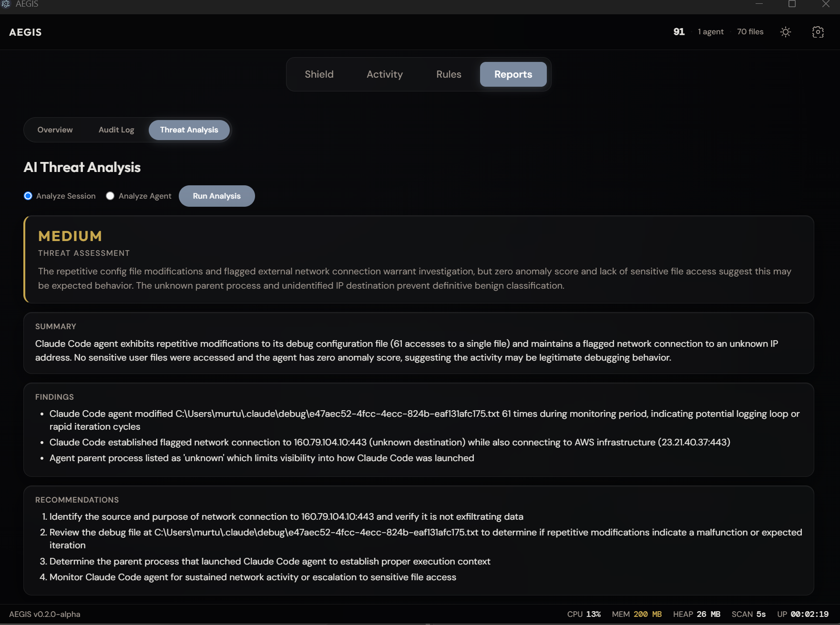Click recommendation 1 about identifying connection source
This screenshot has width=840, height=625.
287,517
